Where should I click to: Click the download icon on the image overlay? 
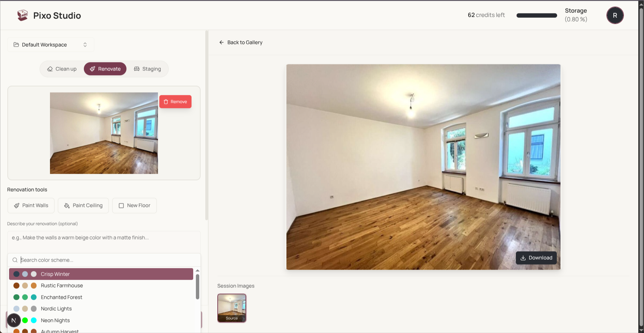pos(523,258)
